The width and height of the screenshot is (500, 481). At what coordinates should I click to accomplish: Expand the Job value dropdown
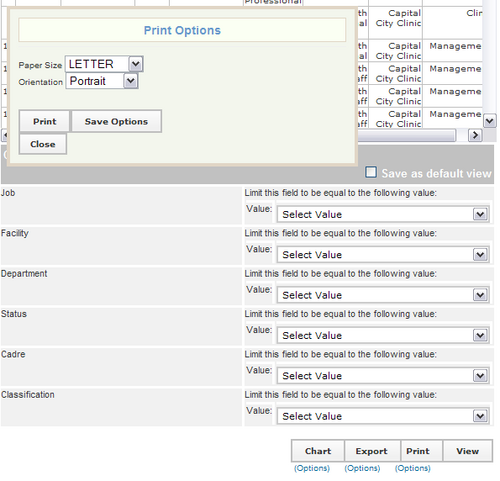[x=383, y=214]
